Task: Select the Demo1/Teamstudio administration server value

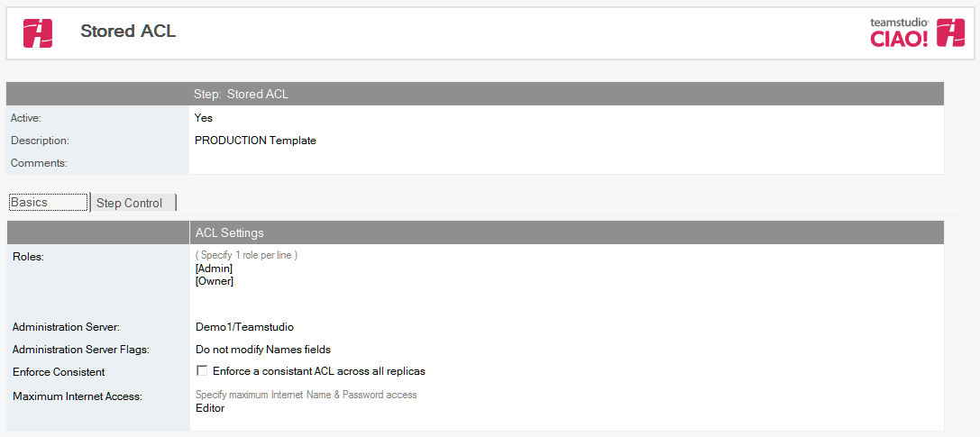Action: (244, 326)
